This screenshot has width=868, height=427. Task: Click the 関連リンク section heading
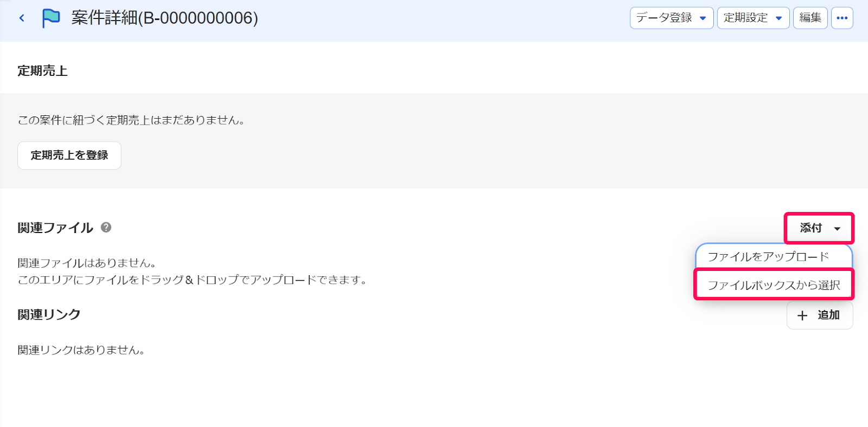(49, 315)
